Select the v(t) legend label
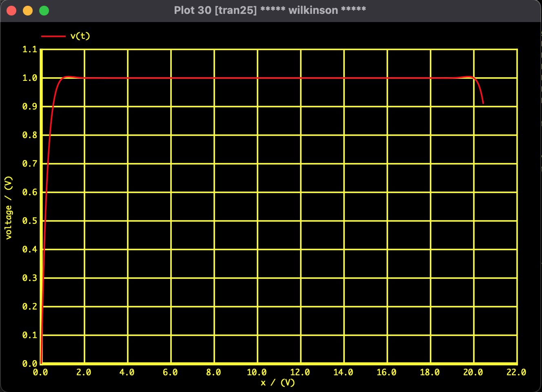The height and width of the screenshot is (392, 542). pos(81,36)
